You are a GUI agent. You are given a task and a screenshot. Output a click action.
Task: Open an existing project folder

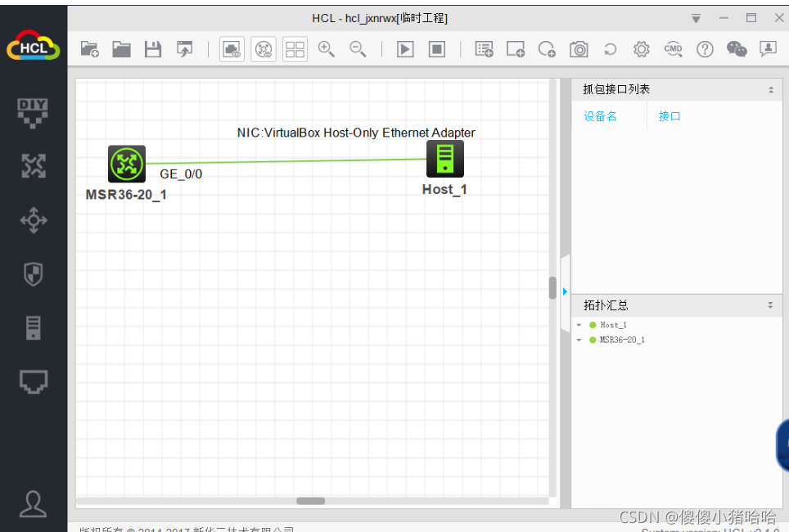click(121, 49)
